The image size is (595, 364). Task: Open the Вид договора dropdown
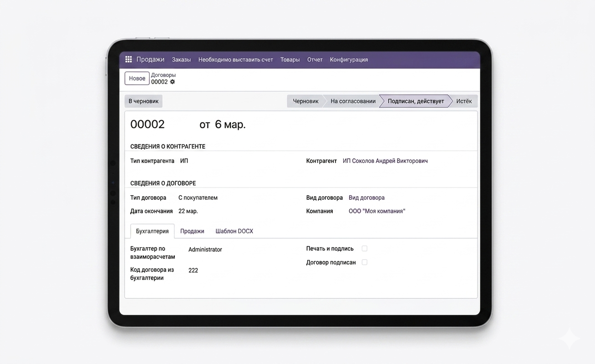click(366, 197)
